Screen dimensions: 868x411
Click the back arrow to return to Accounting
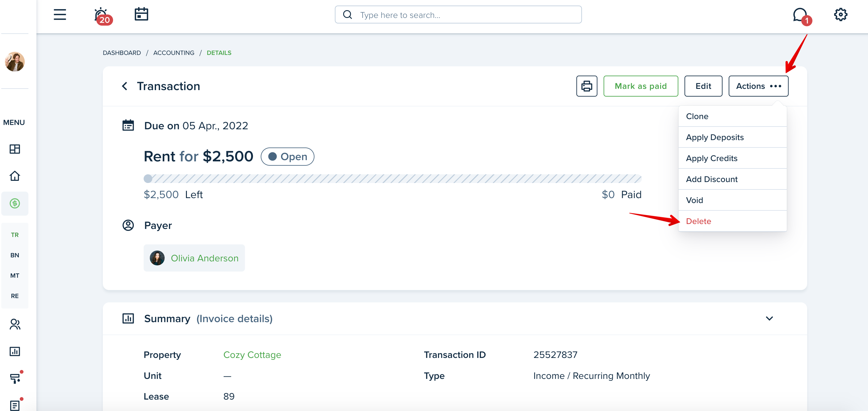(124, 86)
